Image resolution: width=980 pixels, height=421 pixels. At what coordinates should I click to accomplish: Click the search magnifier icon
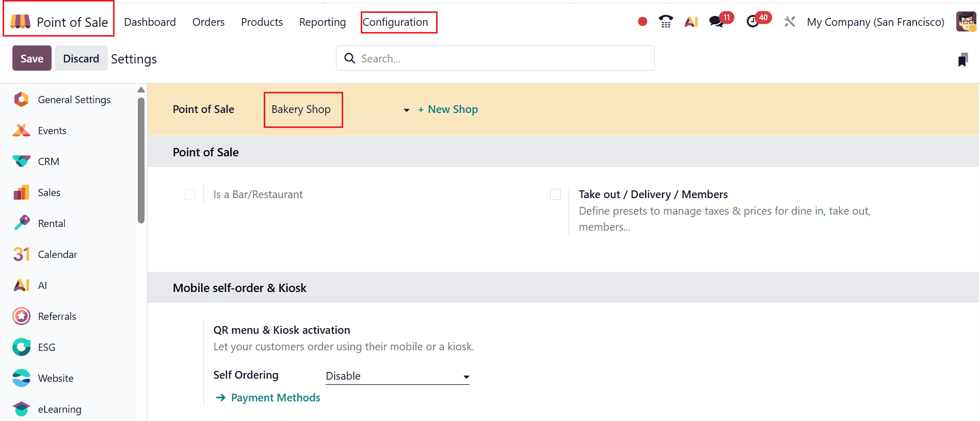350,58
